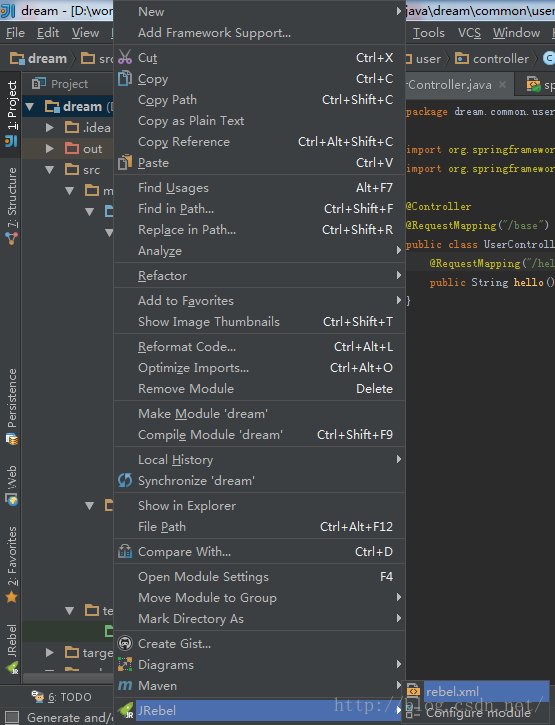Open the New submenu
This screenshot has height=725, width=555.
click(259, 12)
